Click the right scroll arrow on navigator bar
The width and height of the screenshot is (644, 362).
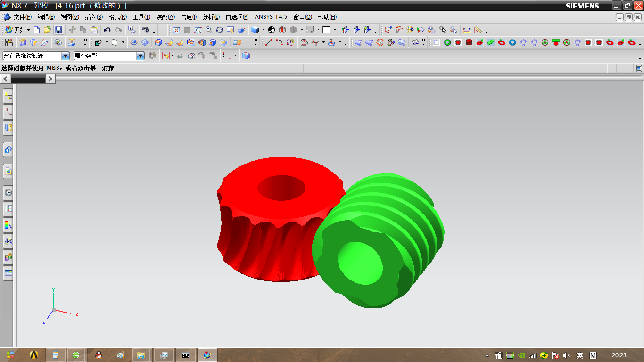coord(50,79)
